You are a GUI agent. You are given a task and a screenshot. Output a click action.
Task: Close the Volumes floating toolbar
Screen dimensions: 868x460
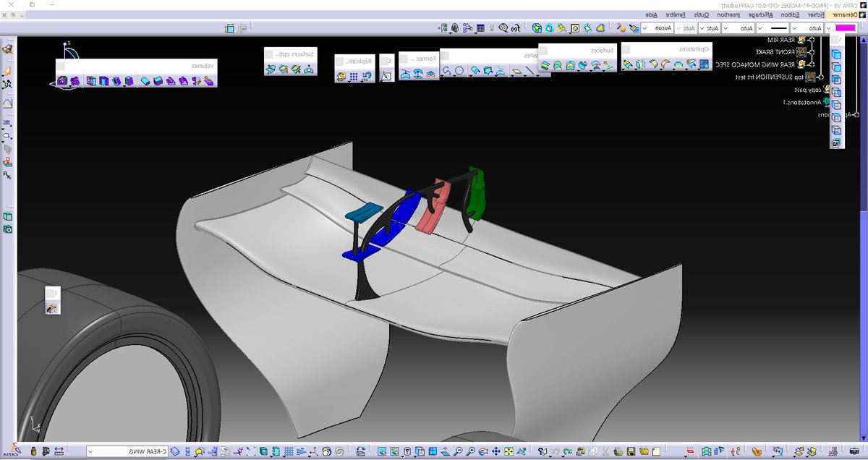61,66
